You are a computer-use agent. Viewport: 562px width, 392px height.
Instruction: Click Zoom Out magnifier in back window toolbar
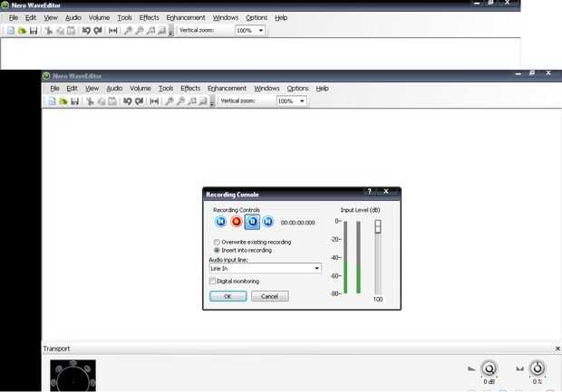(140, 31)
